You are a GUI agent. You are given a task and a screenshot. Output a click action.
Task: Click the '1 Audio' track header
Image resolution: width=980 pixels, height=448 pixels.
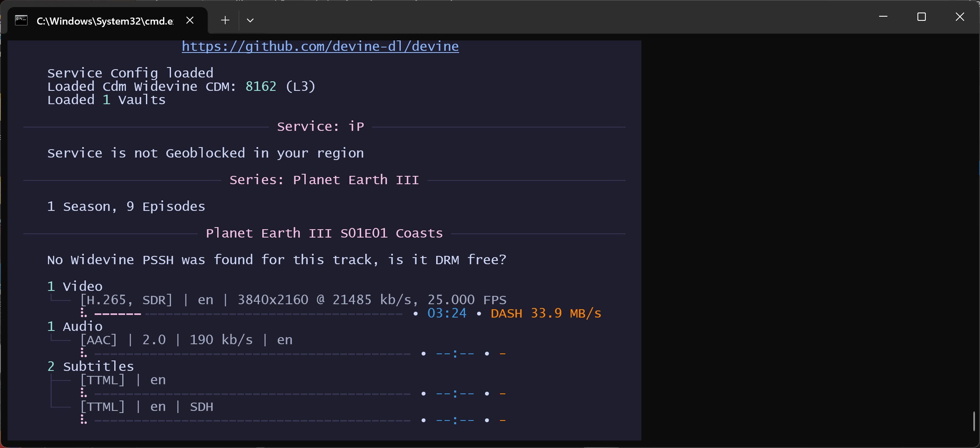tap(75, 326)
